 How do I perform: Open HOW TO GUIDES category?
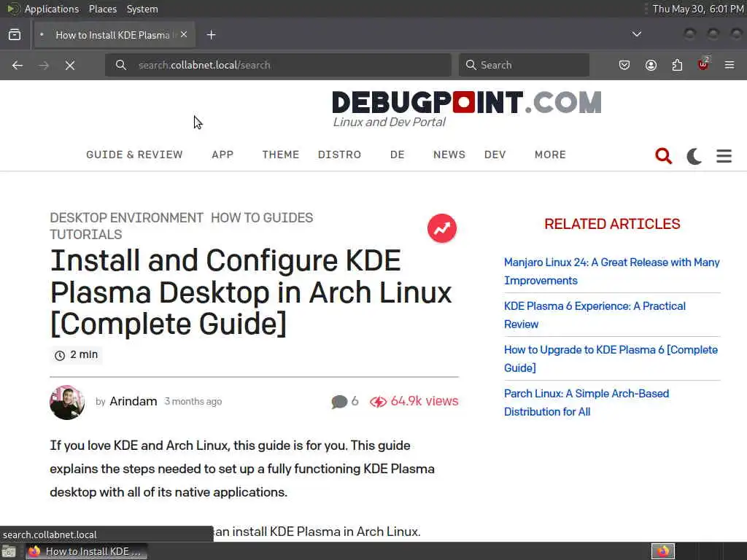(x=262, y=217)
